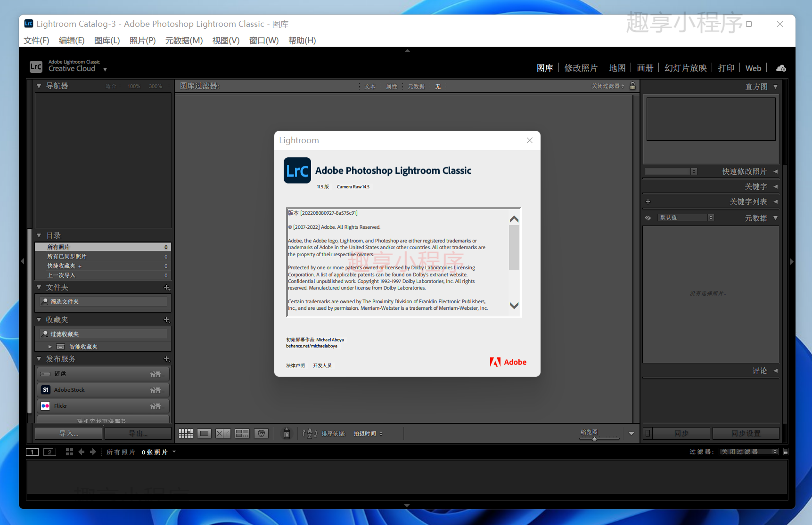Click the 筛选文件夹 search field

[104, 301]
